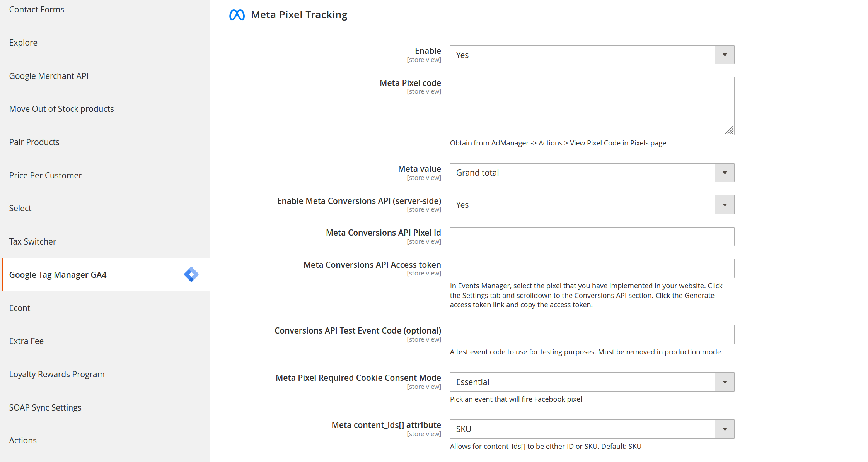This screenshot has height=462, width=868.
Task: Click the Meta Pixel Tracking section heading
Action: [299, 15]
